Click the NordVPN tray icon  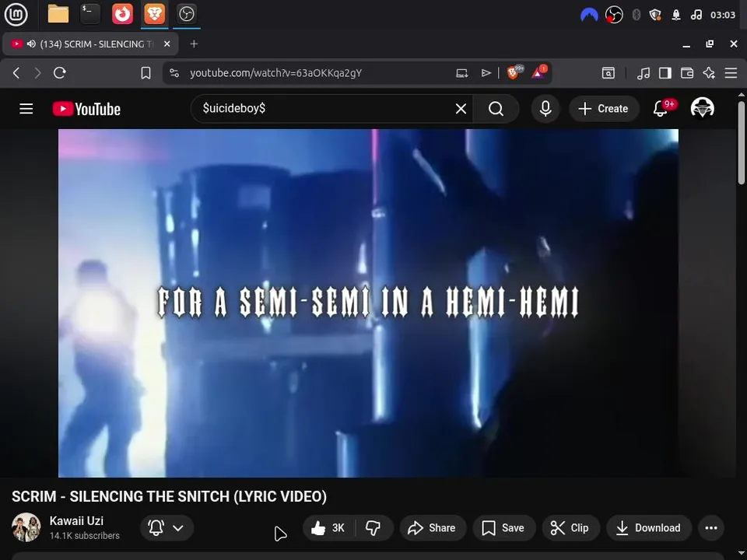coord(589,16)
